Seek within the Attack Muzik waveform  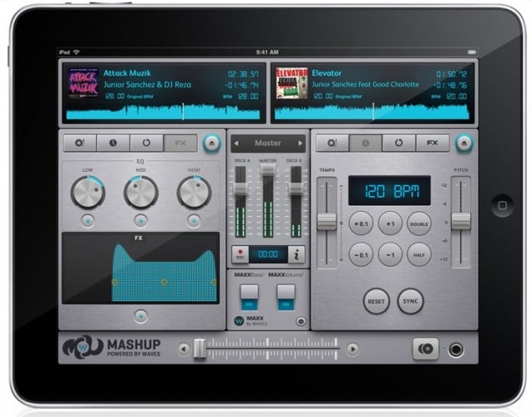pos(163,112)
